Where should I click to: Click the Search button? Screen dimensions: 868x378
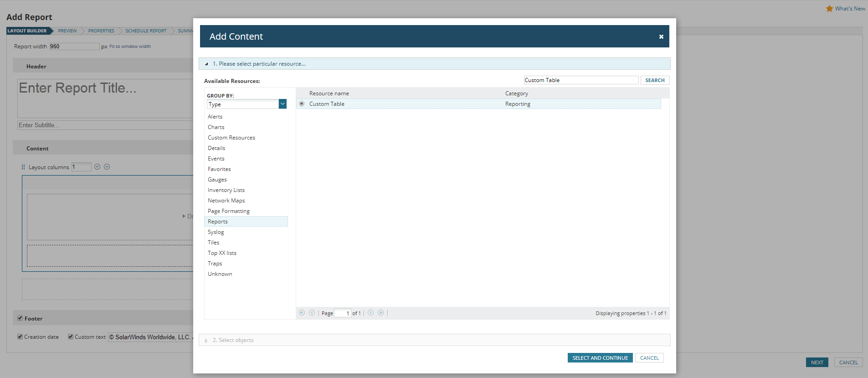pyautogui.click(x=655, y=80)
